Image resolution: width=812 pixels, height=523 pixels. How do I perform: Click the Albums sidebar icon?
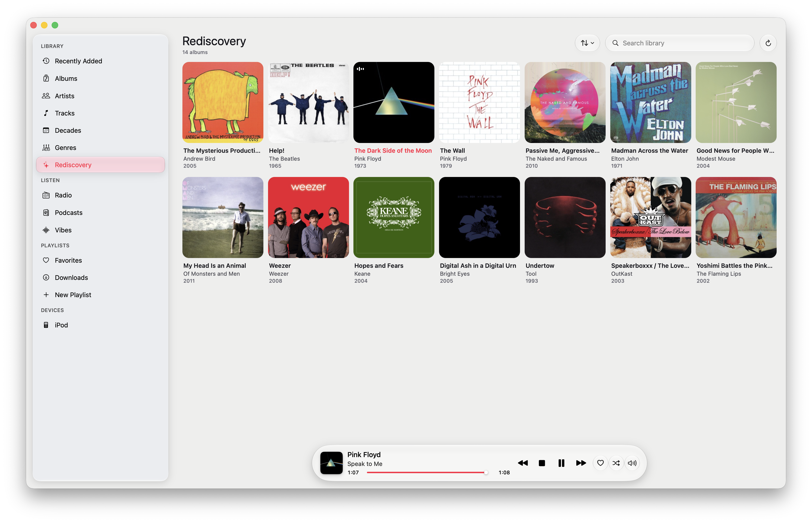click(x=46, y=78)
